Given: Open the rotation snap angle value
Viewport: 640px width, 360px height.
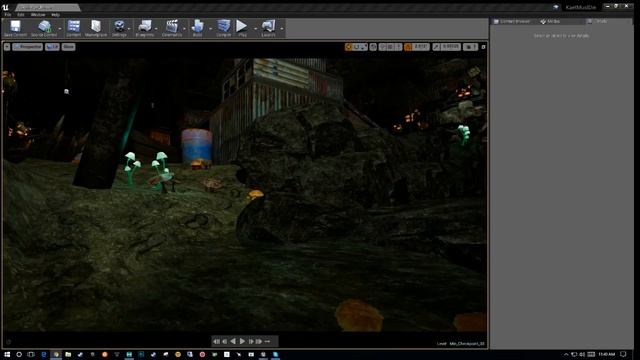Looking at the screenshot, I should pyautogui.click(x=421, y=47).
